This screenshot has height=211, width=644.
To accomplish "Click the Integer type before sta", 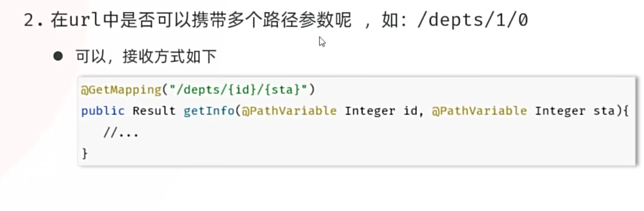I will coord(560,111).
